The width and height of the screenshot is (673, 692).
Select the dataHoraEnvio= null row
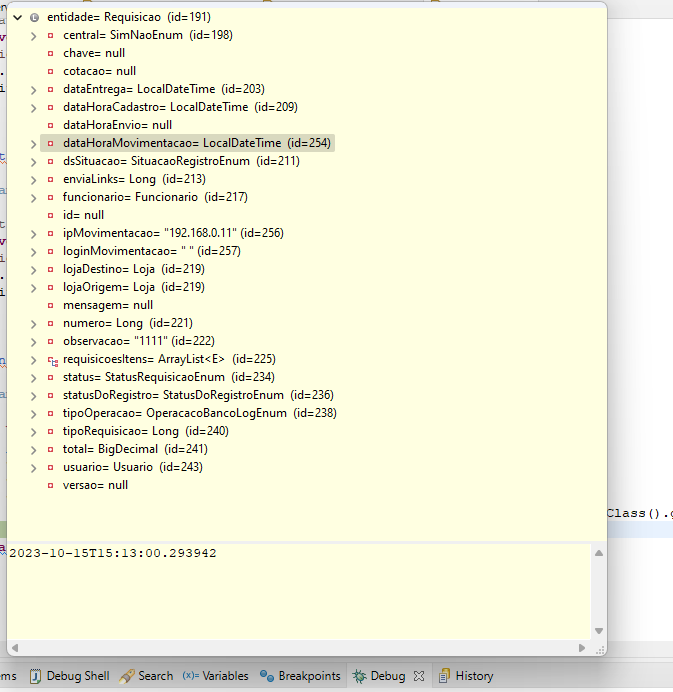(117, 125)
